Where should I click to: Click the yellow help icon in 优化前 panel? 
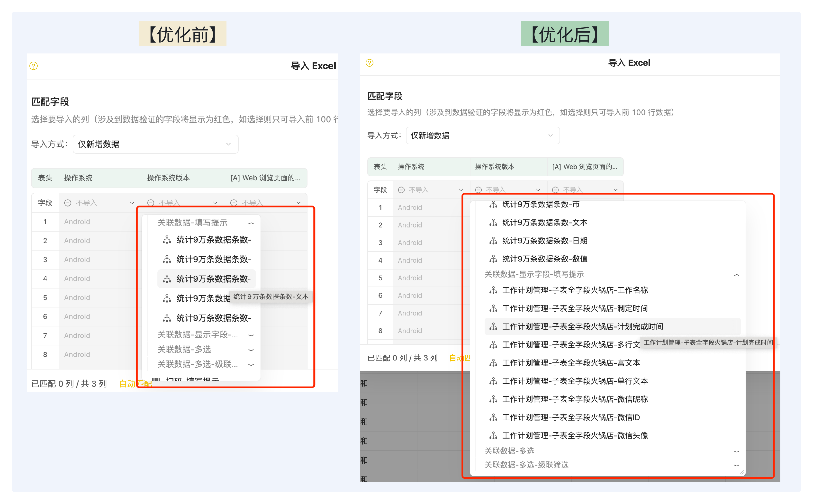(34, 66)
